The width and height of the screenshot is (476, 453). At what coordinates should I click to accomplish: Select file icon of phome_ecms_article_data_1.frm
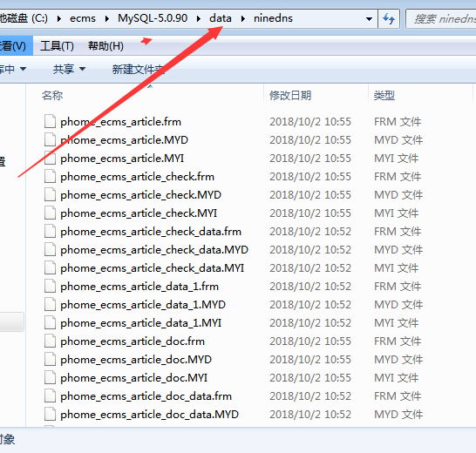click(50, 286)
